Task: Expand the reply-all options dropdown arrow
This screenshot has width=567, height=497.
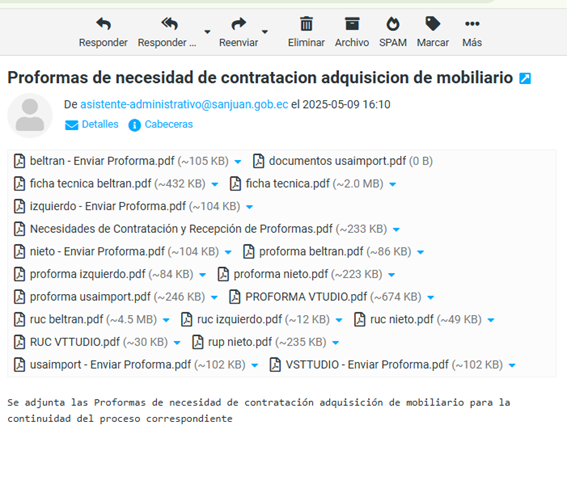Action: pyautogui.click(x=207, y=32)
